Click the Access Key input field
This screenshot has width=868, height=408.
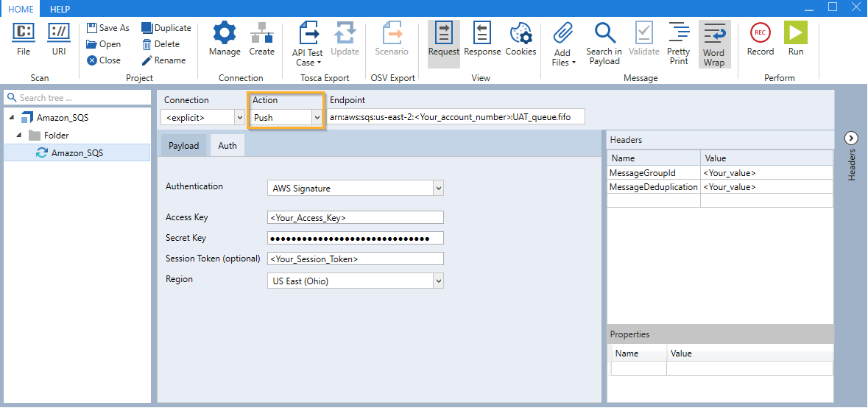pos(356,217)
